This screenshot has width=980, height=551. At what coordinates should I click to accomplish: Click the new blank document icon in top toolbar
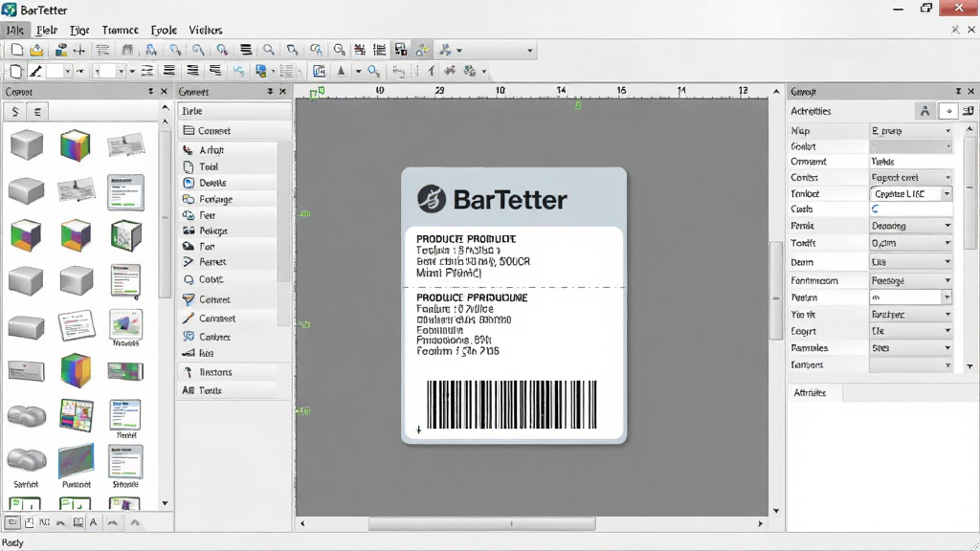pos(17,50)
